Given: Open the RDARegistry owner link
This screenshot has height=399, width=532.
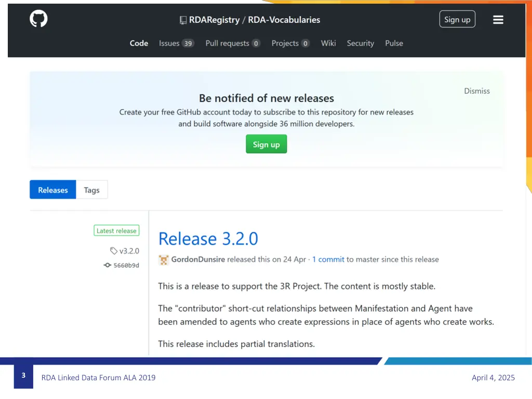Looking at the screenshot, I should pos(214,20).
